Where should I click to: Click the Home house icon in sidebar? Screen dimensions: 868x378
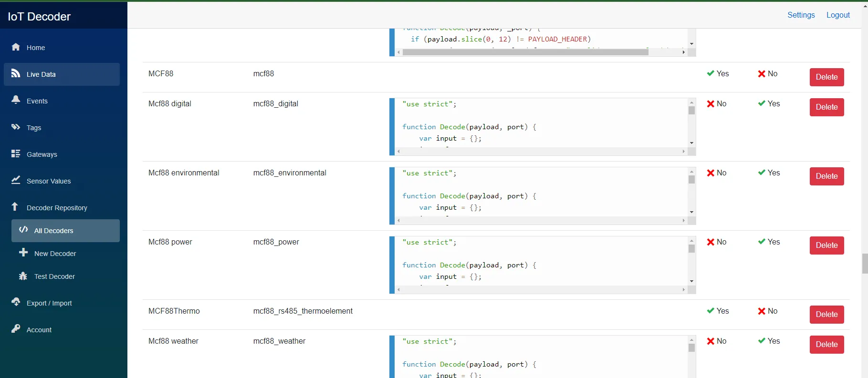pyautogui.click(x=16, y=47)
